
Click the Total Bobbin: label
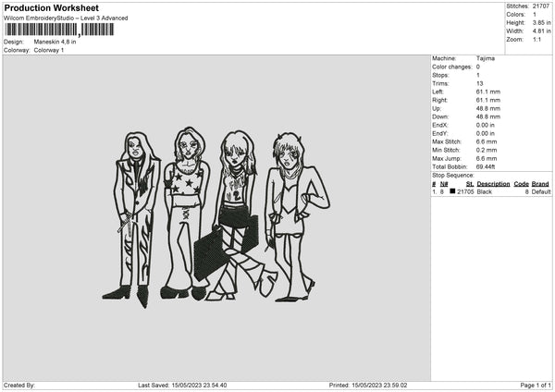click(450, 166)
